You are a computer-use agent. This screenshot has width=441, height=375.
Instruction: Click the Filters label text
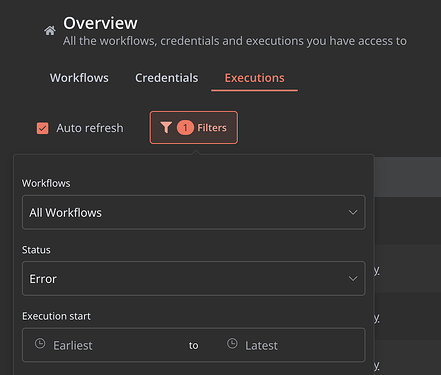pyautogui.click(x=212, y=128)
